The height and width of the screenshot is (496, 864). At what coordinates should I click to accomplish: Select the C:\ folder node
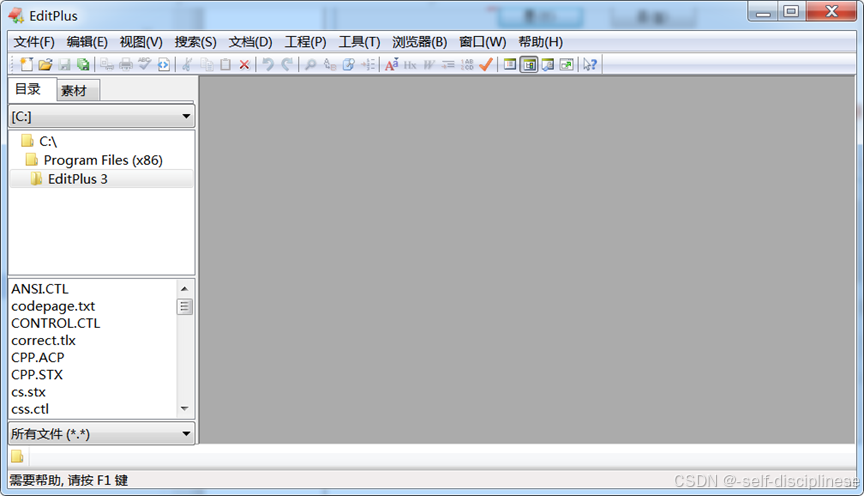39,141
